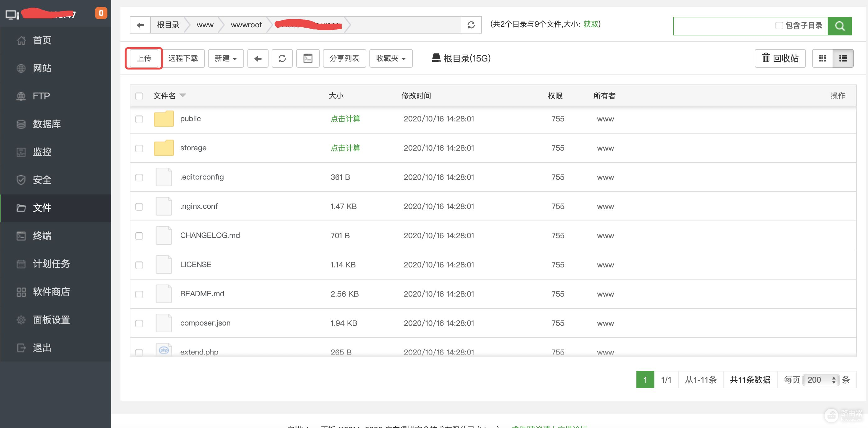This screenshot has width=868, height=428.
Task: Click the 上传 upload button
Action: pos(144,58)
